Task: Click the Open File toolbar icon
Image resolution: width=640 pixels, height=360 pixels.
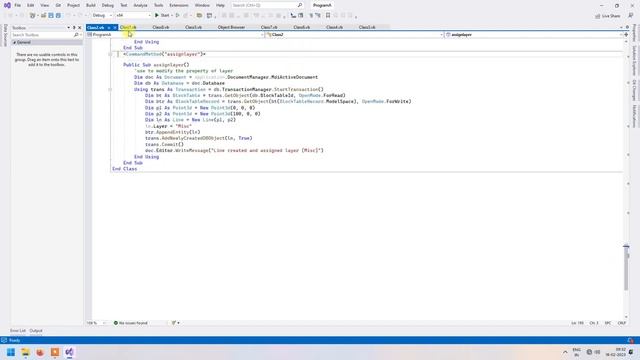Action: [x=43, y=16]
